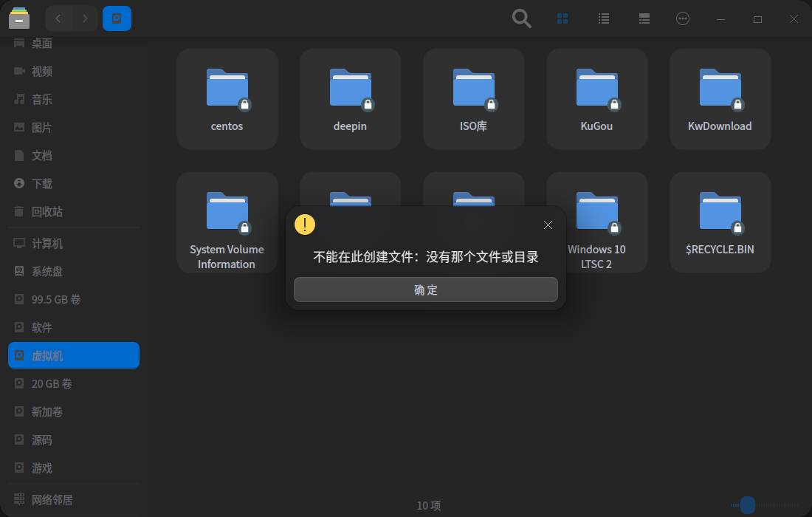Open the 系统盘 system disk volume
The image size is (812, 517).
(46, 271)
